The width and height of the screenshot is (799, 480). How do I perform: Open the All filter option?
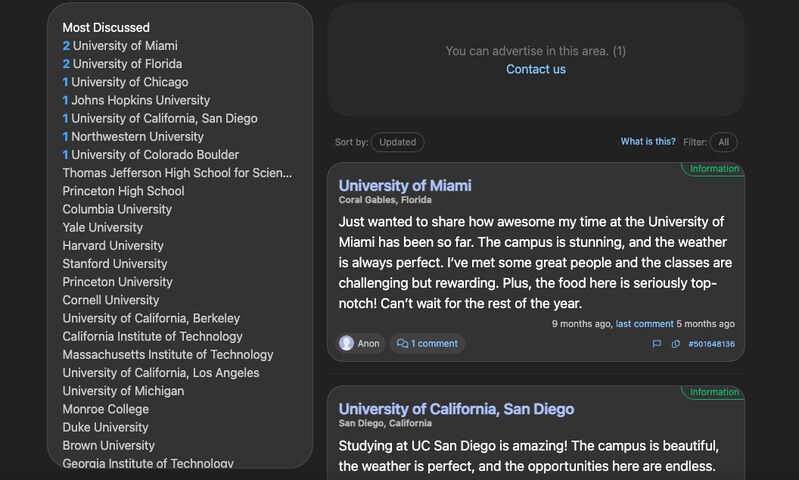[723, 142]
